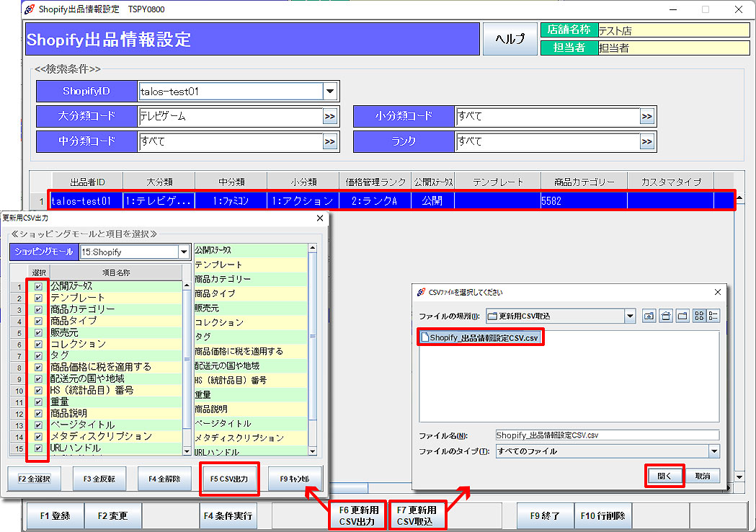This screenshot has width=756, height=532.
Task: Click the ファイル名 text input field
Action: click(x=607, y=435)
